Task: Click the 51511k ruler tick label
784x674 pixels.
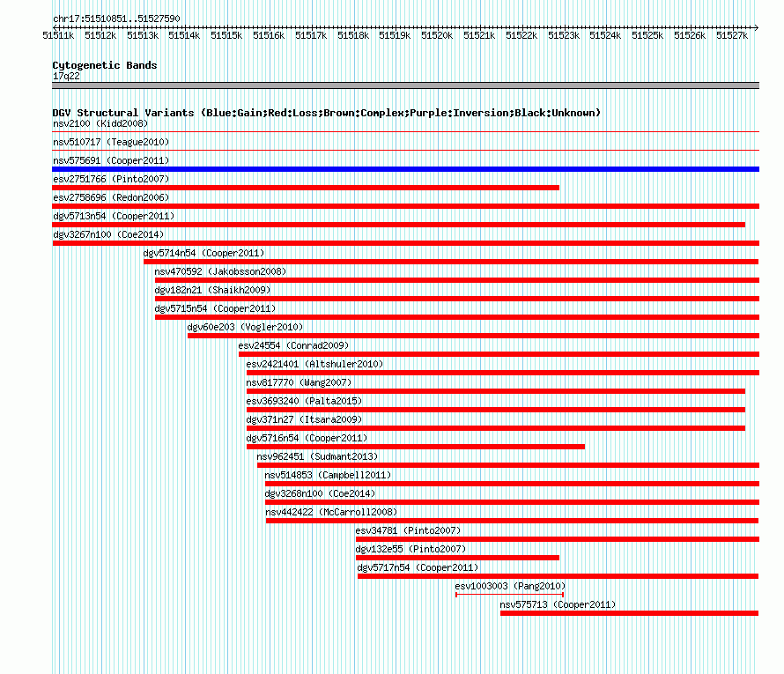Action: tap(58, 35)
